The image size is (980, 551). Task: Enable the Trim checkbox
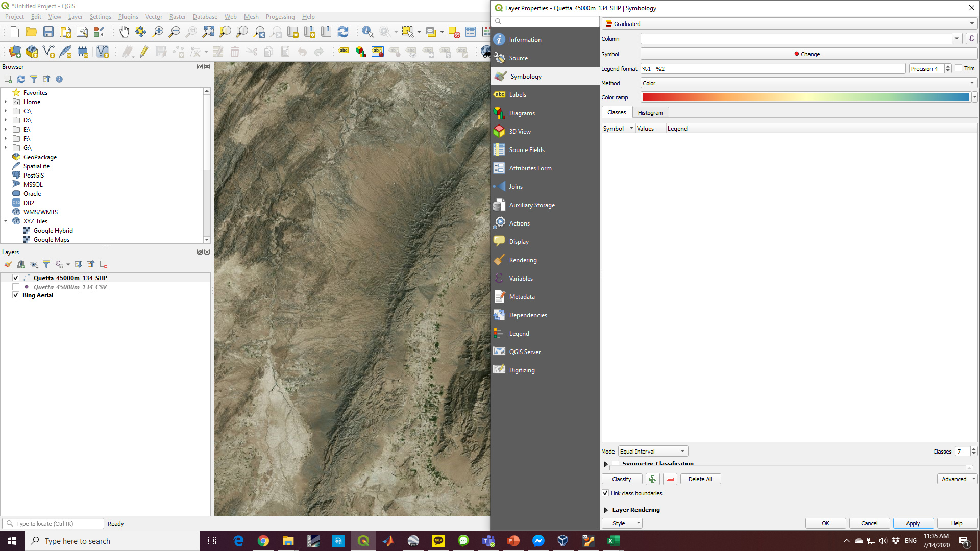click(959, 68)
